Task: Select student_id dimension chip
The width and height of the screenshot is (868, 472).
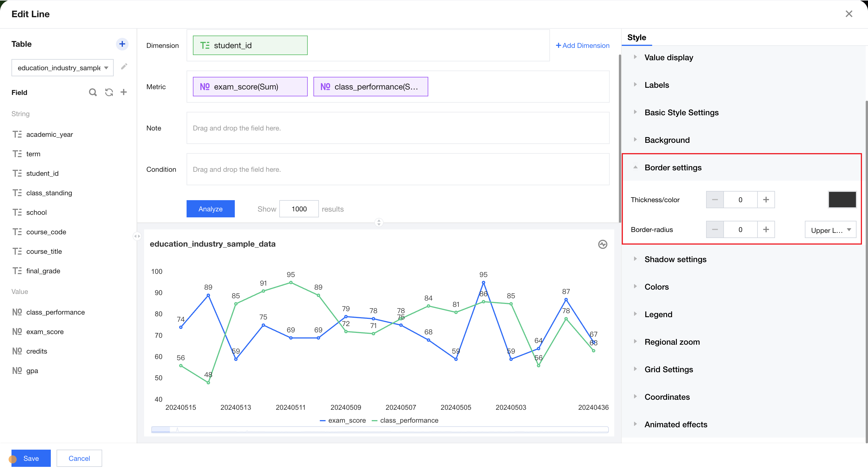Action: tap(250, 45)
